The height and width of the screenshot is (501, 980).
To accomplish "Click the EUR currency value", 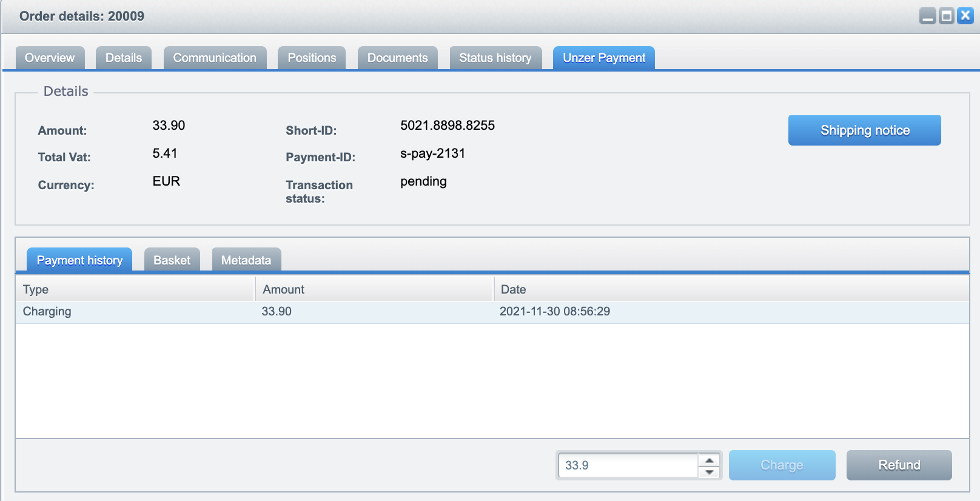I will click(166, 181).
